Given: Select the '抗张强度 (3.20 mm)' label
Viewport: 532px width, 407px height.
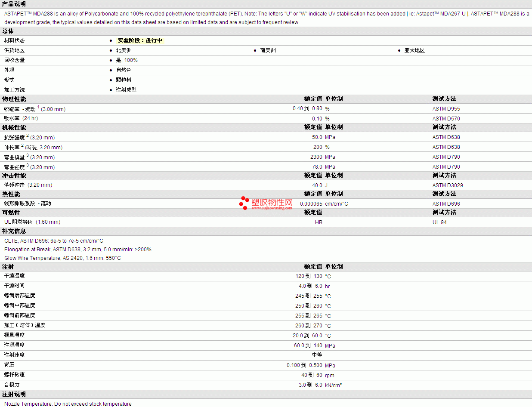Looking at the screenshot, I should [x=29, y=137].
